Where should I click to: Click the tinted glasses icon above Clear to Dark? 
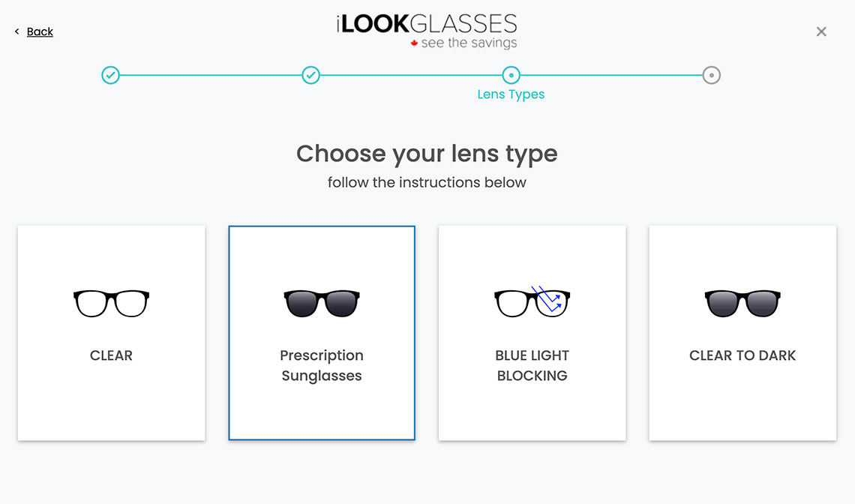[742, 303]
